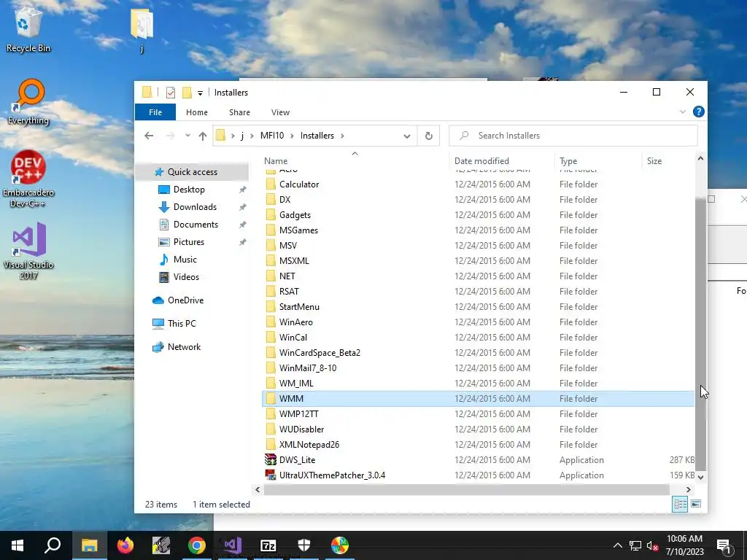Open the View ribbon tab

click(280, 112)
